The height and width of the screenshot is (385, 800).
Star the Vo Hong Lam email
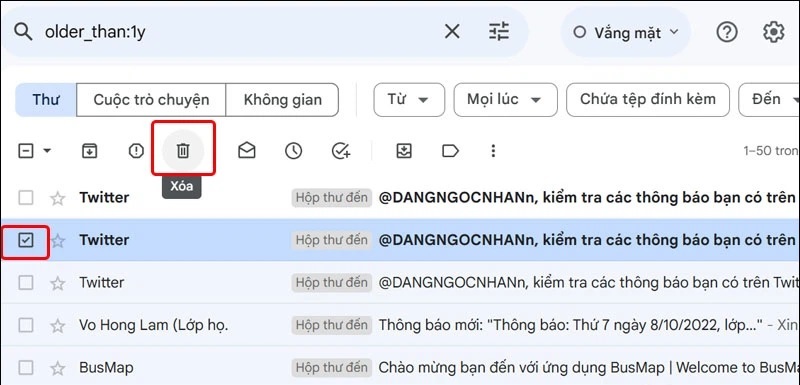click(x=58, y=325)
